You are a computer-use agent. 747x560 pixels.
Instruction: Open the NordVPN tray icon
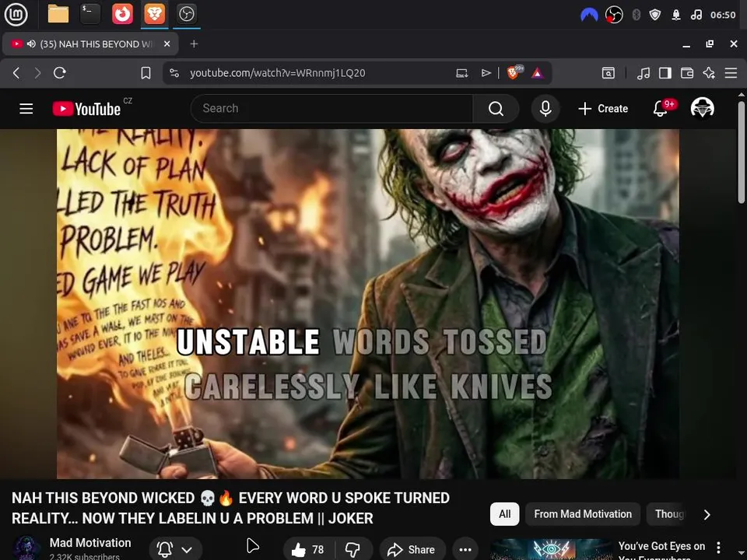pyautogui.click(x=589, y=16)
